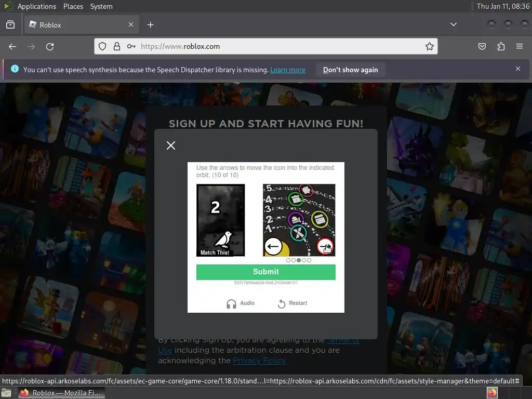
Task: Open the Applications menu
Action: click(x=37, y=6)
